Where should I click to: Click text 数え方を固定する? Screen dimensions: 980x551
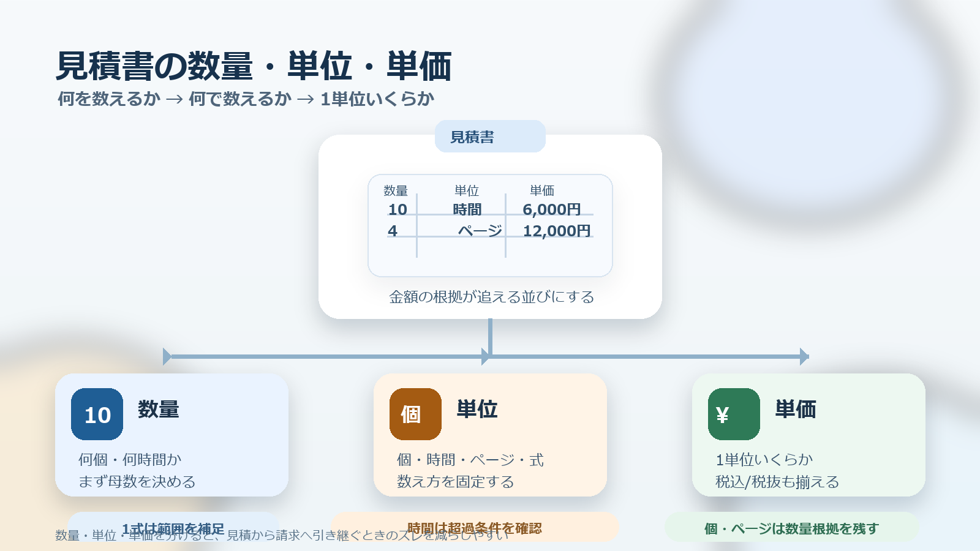[x=456, y=482]
